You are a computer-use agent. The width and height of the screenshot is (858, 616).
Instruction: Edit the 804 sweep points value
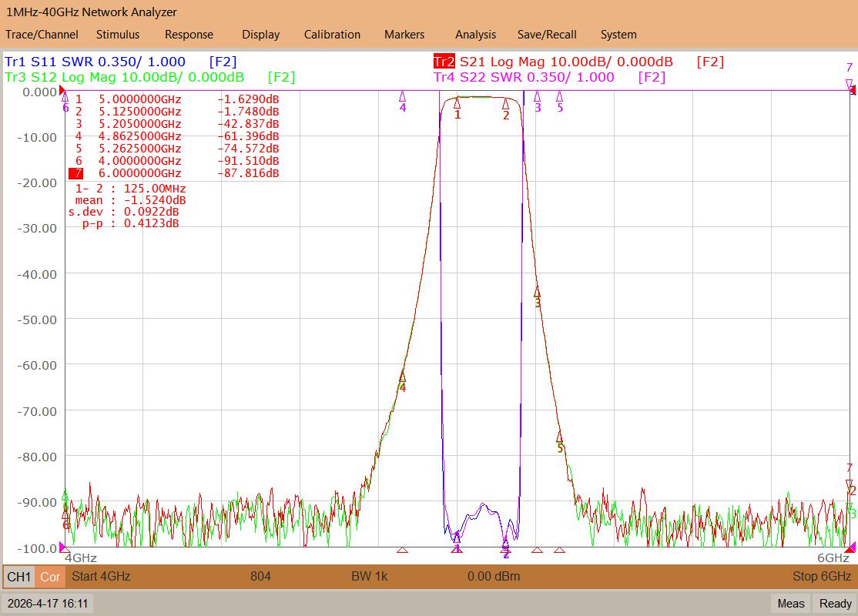(x=260, y=576)
